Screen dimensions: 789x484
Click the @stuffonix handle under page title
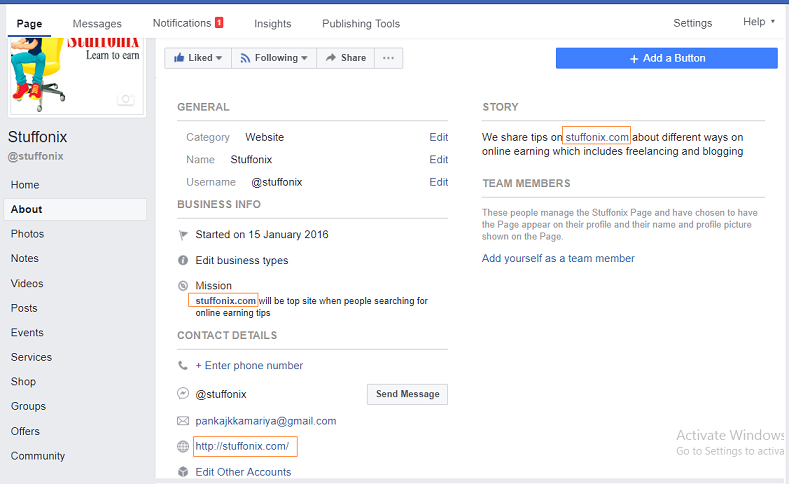[x=35, y=156]
